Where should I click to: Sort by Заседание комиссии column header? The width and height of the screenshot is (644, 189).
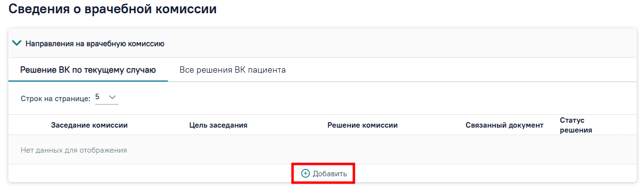click(x=89, y=125)
